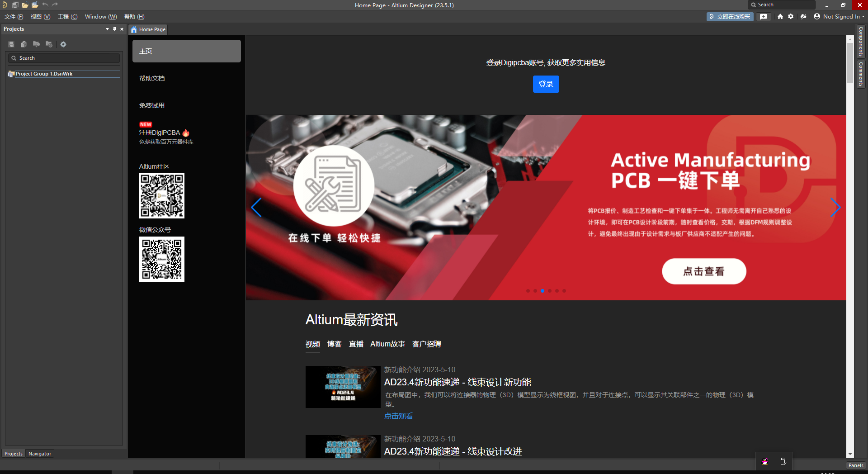The height and width of the screenshot is (474, 868).
Task: Click the Projects panel Search field
Action: pos(64,58)
